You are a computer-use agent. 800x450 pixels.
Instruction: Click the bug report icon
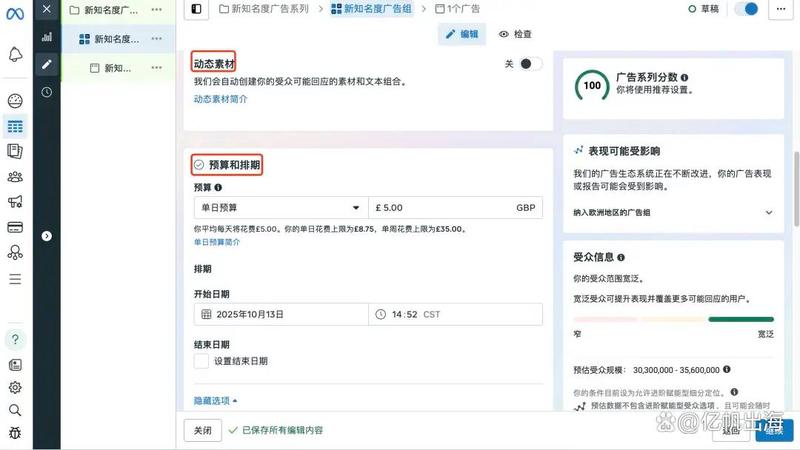coord(15,433)
